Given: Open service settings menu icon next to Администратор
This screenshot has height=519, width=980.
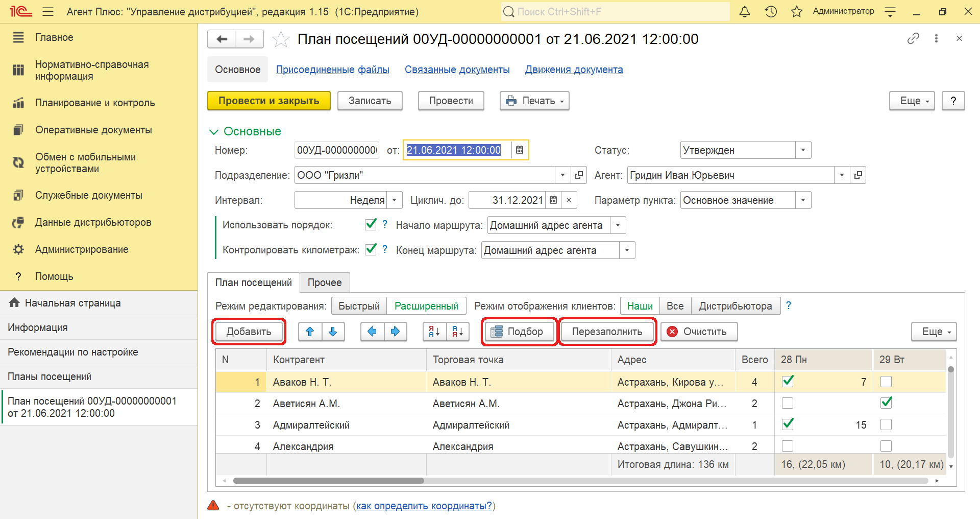Looking at the screenshot, I should coord(890,12).
